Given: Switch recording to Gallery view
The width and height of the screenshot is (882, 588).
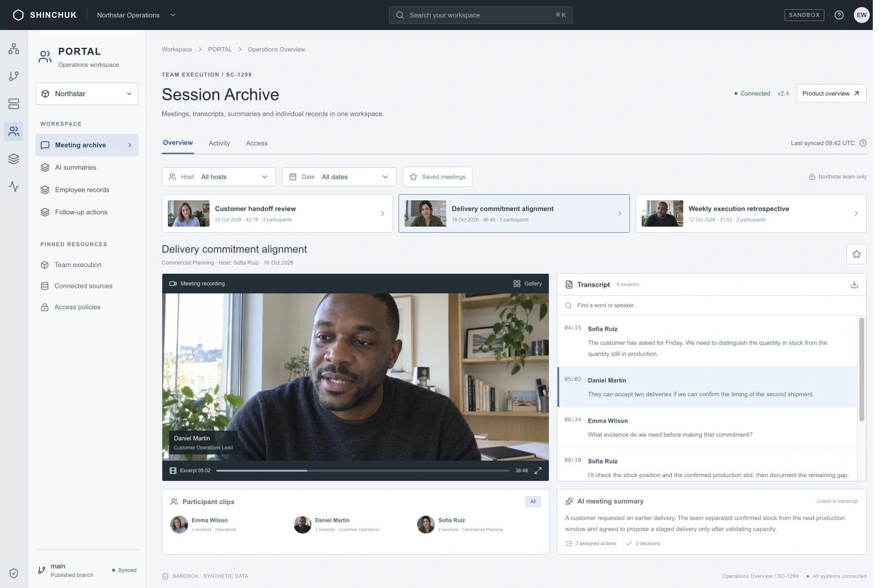Looking at the screenshot, I should click(527, 284).
